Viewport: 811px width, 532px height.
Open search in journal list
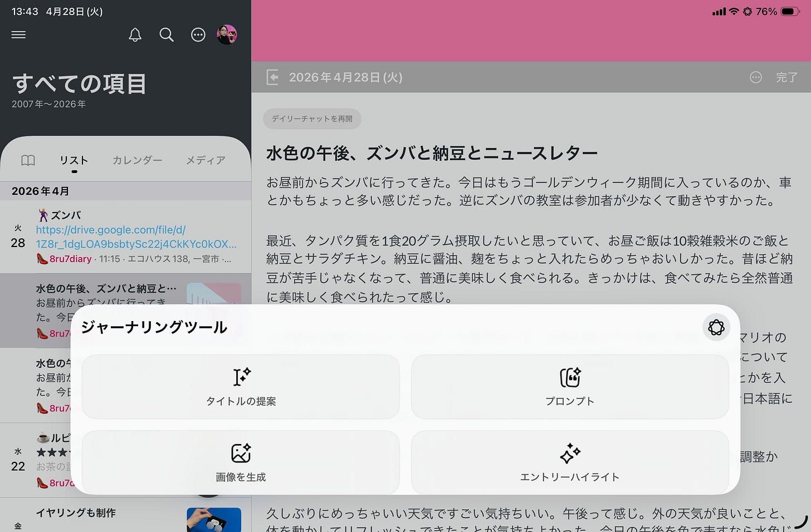167,35
